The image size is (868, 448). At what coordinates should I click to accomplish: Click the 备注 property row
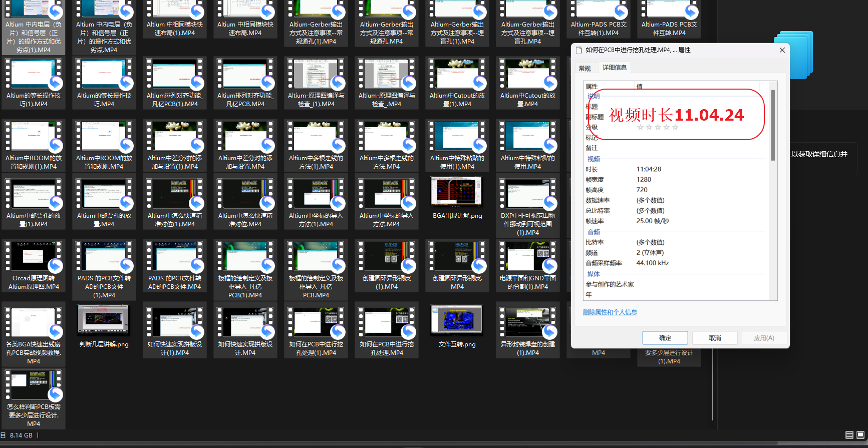point(676,148)
